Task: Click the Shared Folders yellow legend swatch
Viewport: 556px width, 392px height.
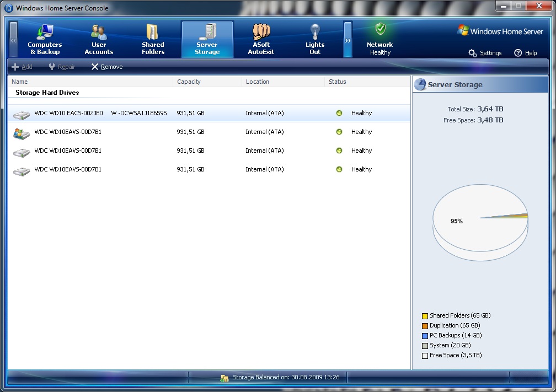Action: [x=425, y=316]
